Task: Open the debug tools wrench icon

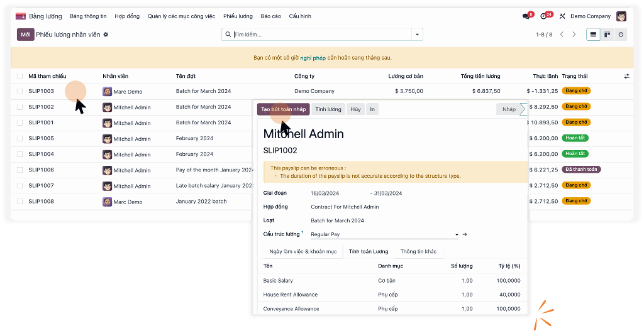Action: (562, 16)
